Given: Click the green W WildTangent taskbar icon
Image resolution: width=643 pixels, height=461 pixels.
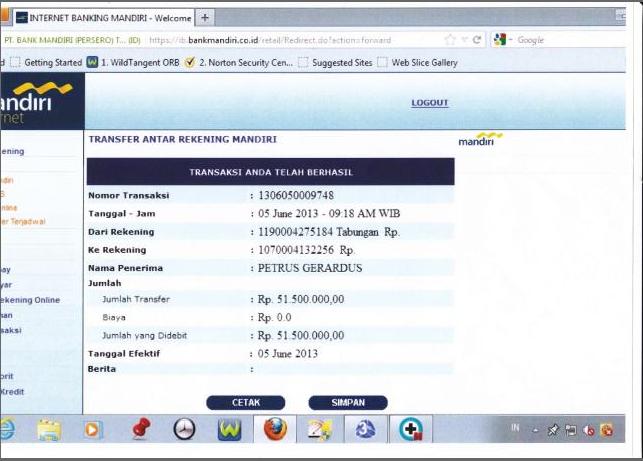Looking at the screenshot, I should pos(229,430).
